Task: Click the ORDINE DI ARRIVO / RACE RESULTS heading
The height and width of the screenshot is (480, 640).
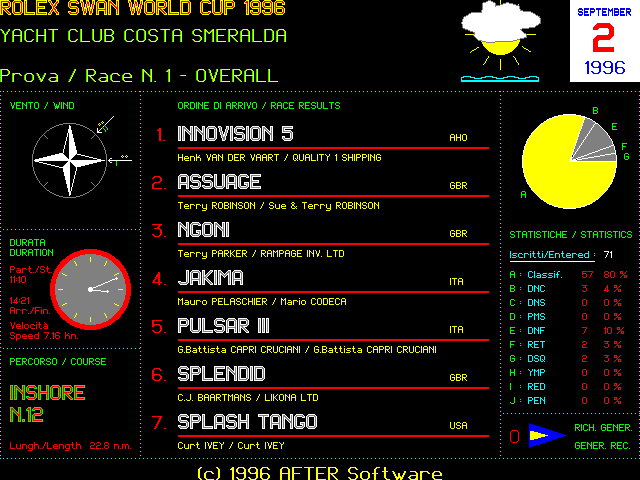Action: [x=259, y=106]
